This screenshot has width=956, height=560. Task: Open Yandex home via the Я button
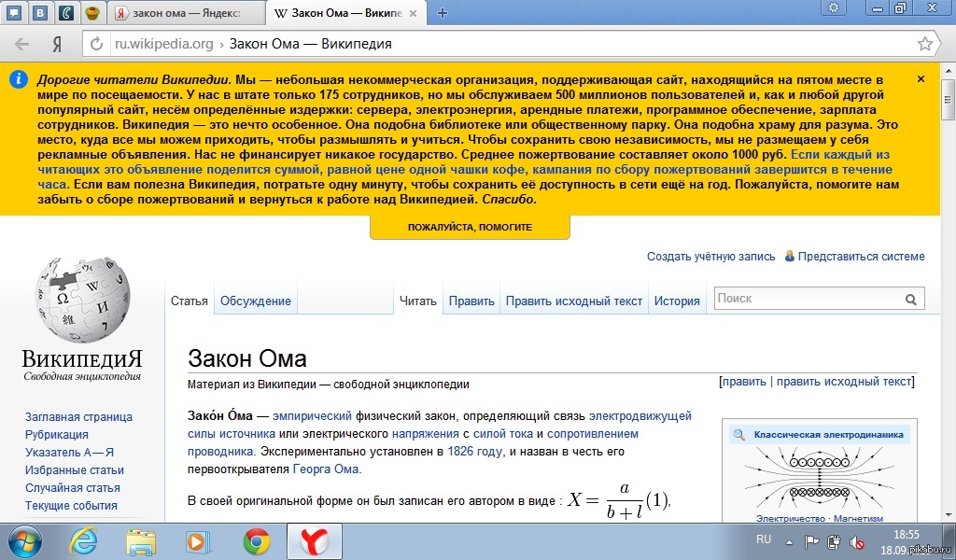(57, 44)
